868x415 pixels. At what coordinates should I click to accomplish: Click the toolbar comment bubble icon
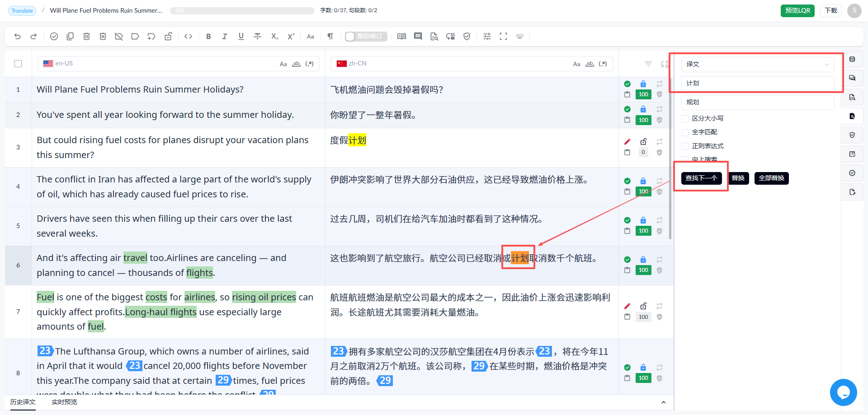[418, 37]
